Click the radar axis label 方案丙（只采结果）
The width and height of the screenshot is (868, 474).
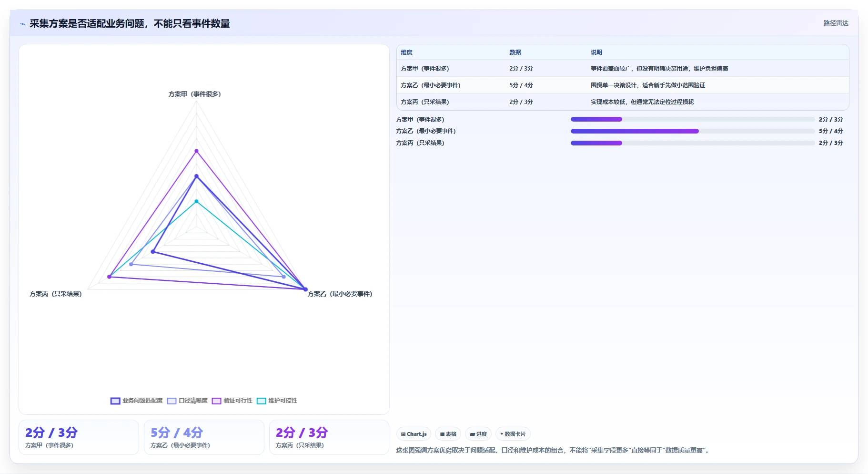click(x=56, y=294)
